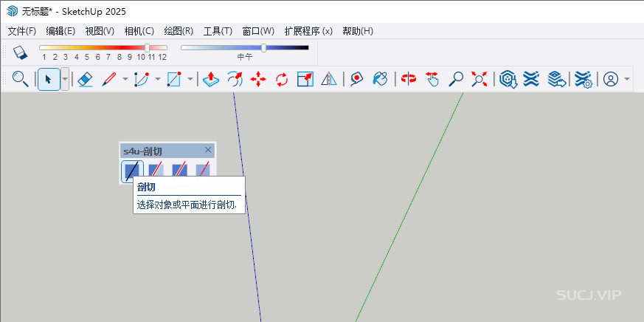Select the 剖切 tool with black slash
Viewport: 644px width, 322px height.
click(132, 171)
